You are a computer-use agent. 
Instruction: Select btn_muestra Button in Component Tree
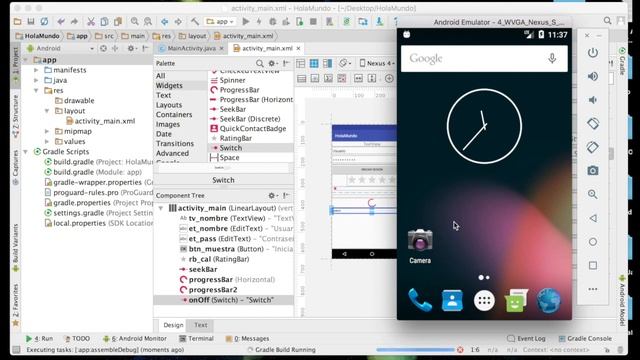click(236, 249)
